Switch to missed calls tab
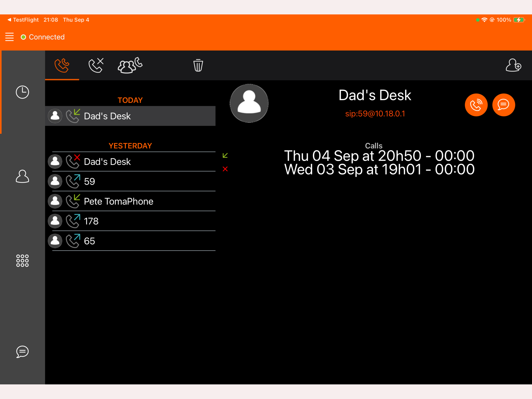 (96, 65)
